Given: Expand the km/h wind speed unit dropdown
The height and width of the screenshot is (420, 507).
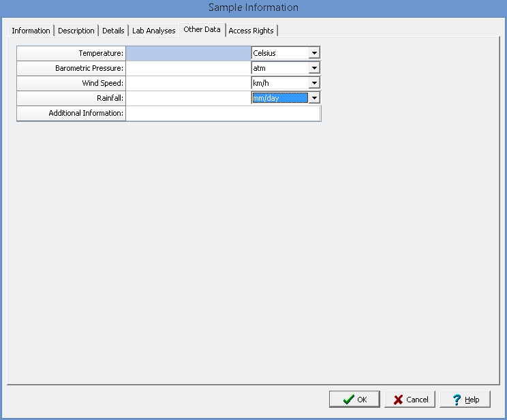Looking at the screenshot, I should click(x=313, y=83).
